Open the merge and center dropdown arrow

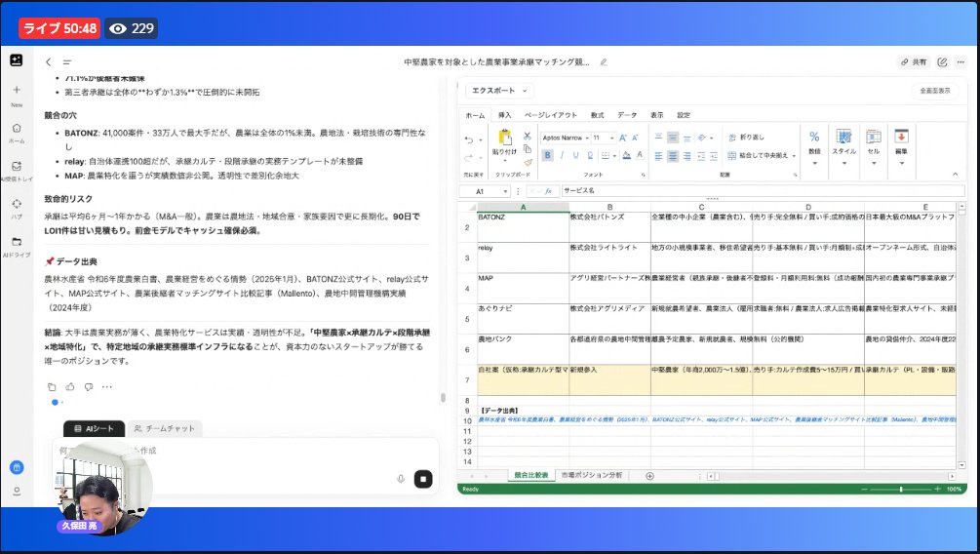click(794, 156)
